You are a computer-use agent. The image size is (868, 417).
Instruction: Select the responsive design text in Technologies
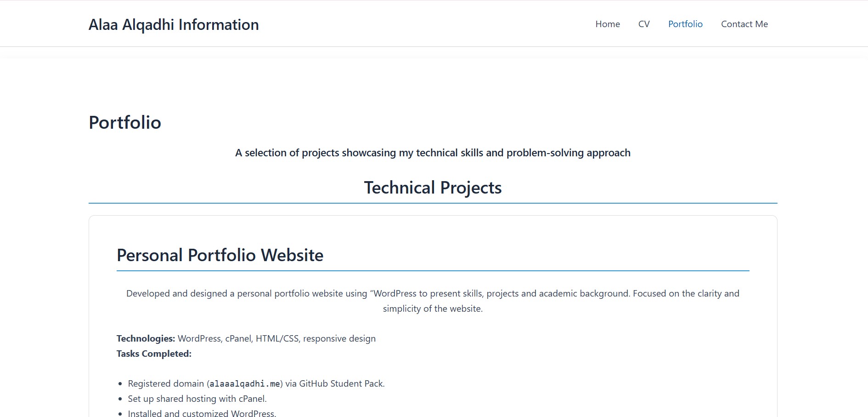tap(340, 338)
